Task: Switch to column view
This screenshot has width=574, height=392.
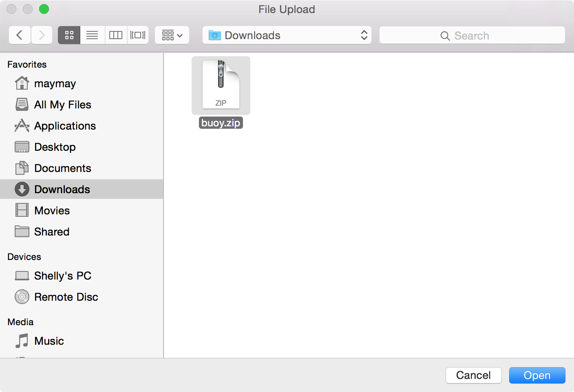Action: [116, 35]
